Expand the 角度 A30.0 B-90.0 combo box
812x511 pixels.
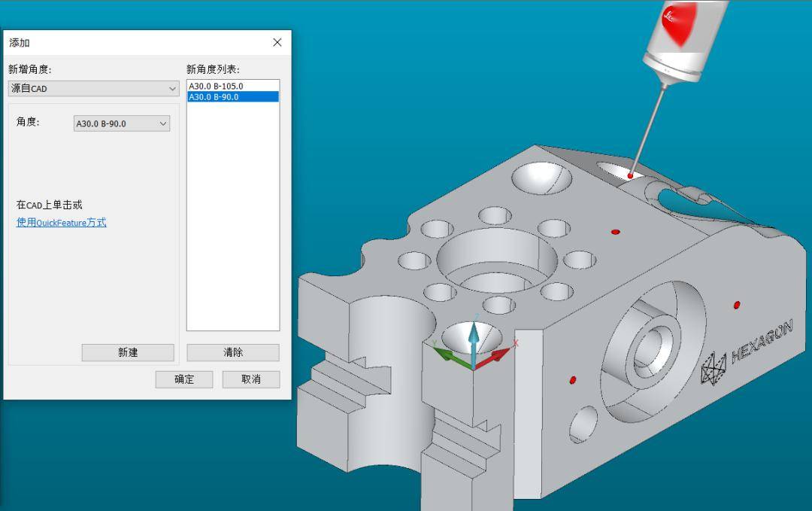[122, 123]
